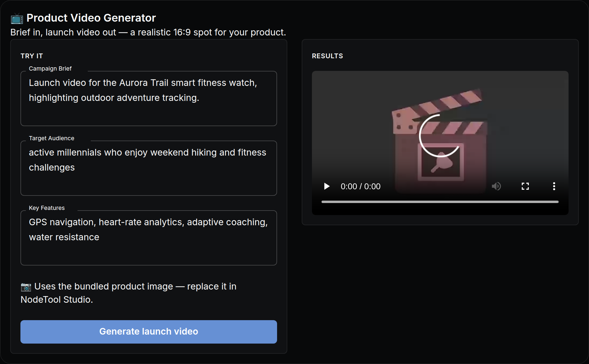Click the camera icon beside bundled image note
The width and height of the screenshot is (589, 364).
(x=26, y=287)
